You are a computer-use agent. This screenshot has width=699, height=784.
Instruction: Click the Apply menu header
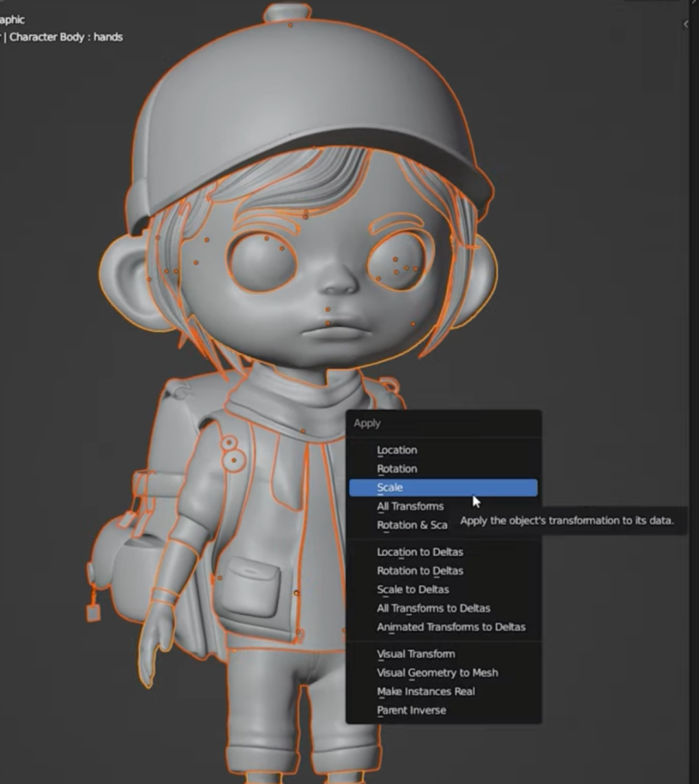pos(367,423)
